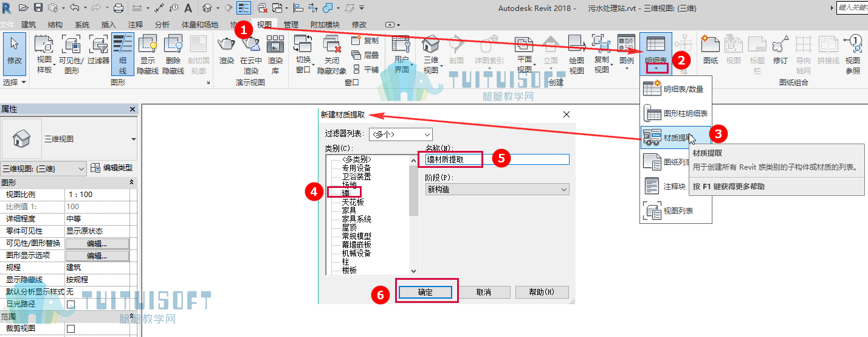Click 编辑类型 edit type button
This screenshot has width=868, height=337.
111,168
